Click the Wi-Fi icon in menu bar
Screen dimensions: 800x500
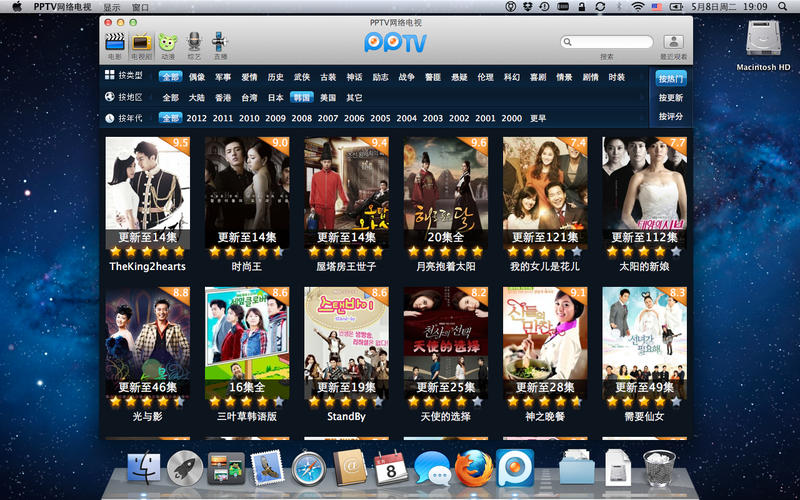[637, 7]
